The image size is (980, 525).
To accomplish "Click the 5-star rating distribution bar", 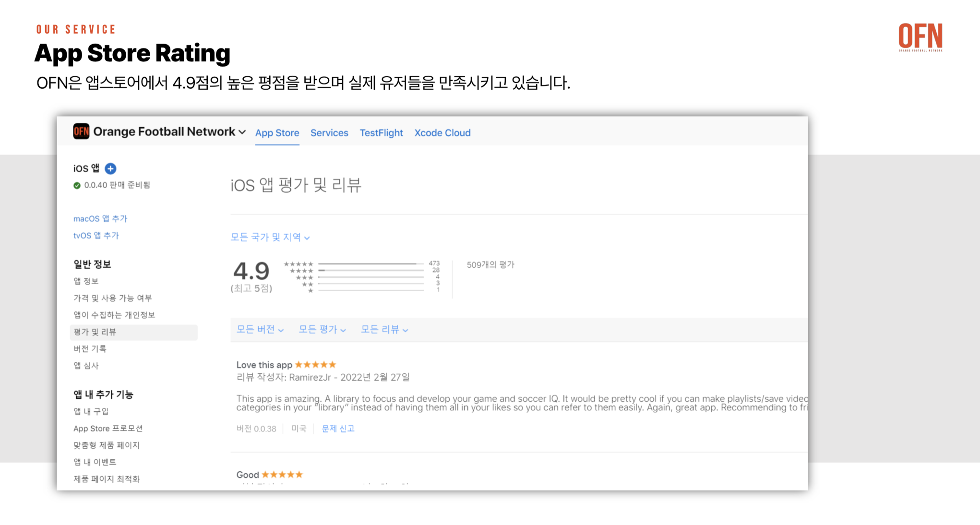I will pos(371,263).
